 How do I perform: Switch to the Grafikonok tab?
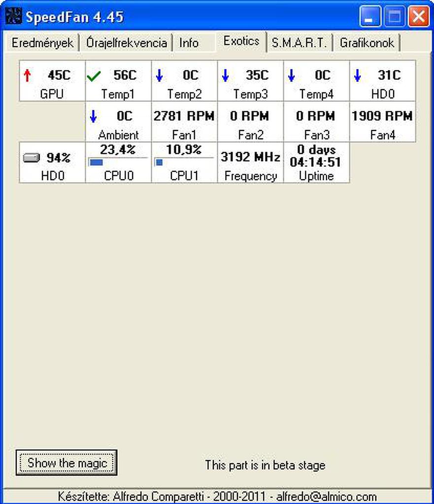pyautogui.click(x=367, y=43)
